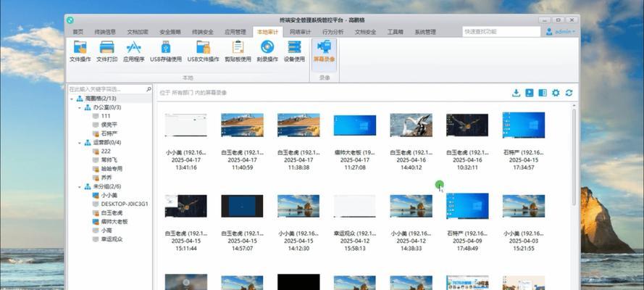
Task: Select DESKTOP-J0IC3G1 in the device tree
Action: point(125,204)
